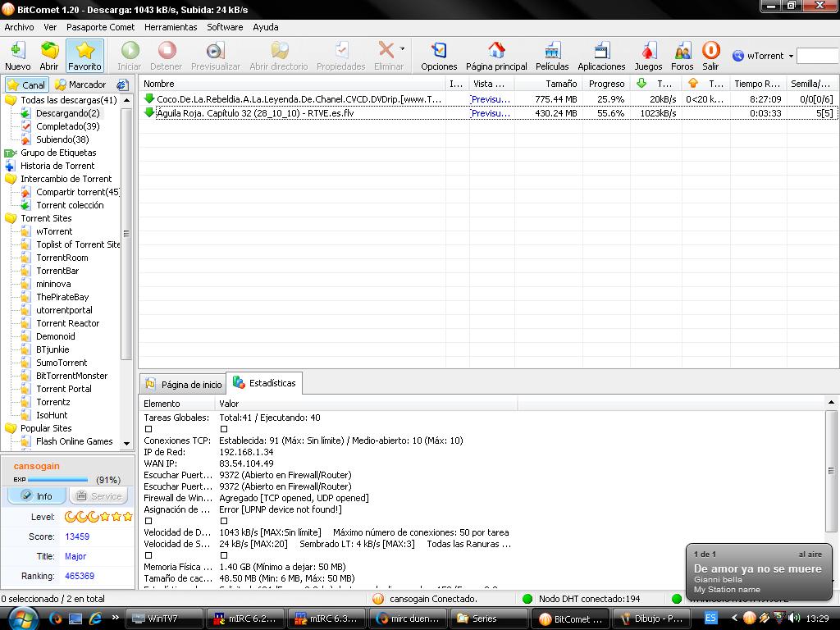This screenshot has width=840, height=630.
Task: Click the search input field
Action: 818,56
